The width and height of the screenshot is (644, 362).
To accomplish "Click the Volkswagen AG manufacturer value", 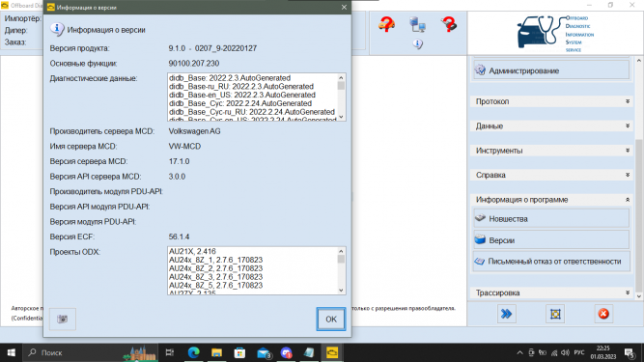I will click(x=194, y=131).
